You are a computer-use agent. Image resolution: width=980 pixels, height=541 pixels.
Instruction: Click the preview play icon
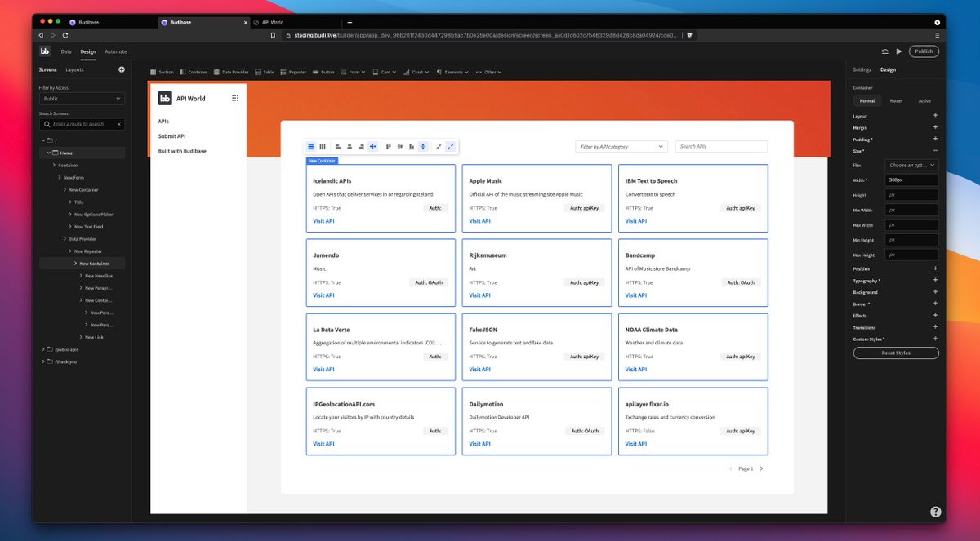coord(898,51)
